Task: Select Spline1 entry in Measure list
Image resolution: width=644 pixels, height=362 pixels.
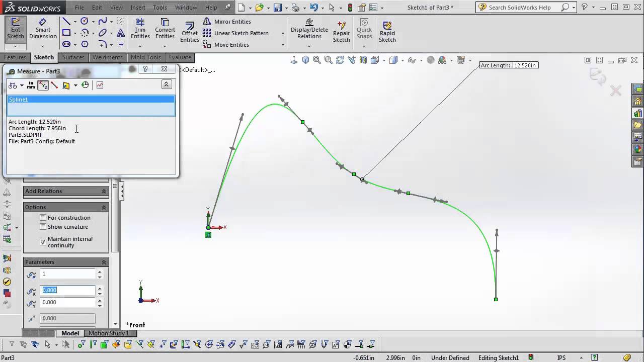Action: tap(91, 100)
